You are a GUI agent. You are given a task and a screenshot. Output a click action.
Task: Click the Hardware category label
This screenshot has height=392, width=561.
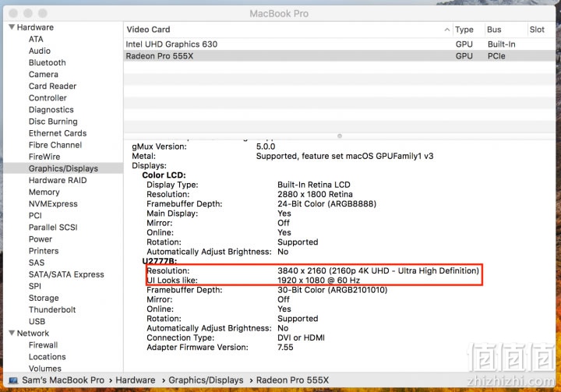[35, 27]
